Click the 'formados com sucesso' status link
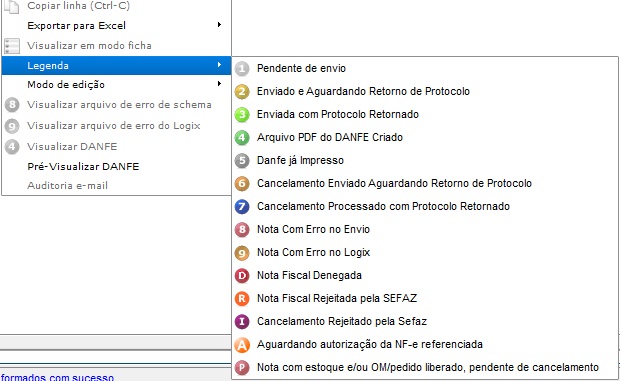 pos(57,377)
